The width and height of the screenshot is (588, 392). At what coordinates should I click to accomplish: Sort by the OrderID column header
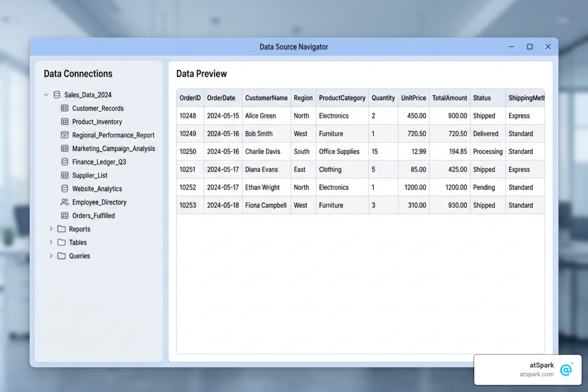[190, 98]
